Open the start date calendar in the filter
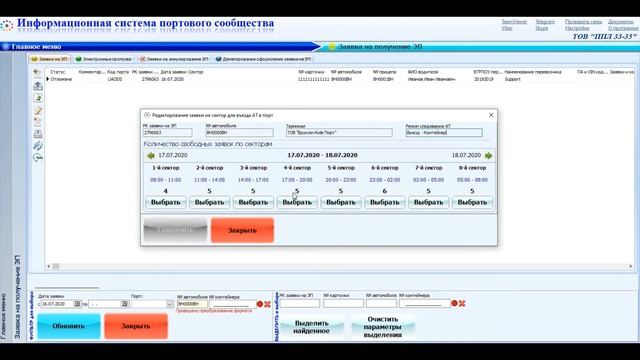 click(x=77, y=304)
